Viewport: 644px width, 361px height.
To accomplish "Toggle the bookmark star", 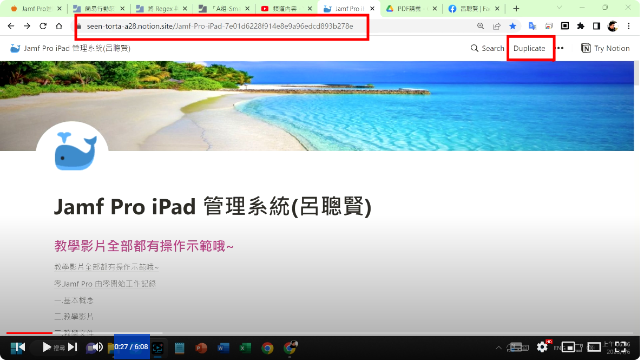I will pyautogui.click(x=513, y=27).
